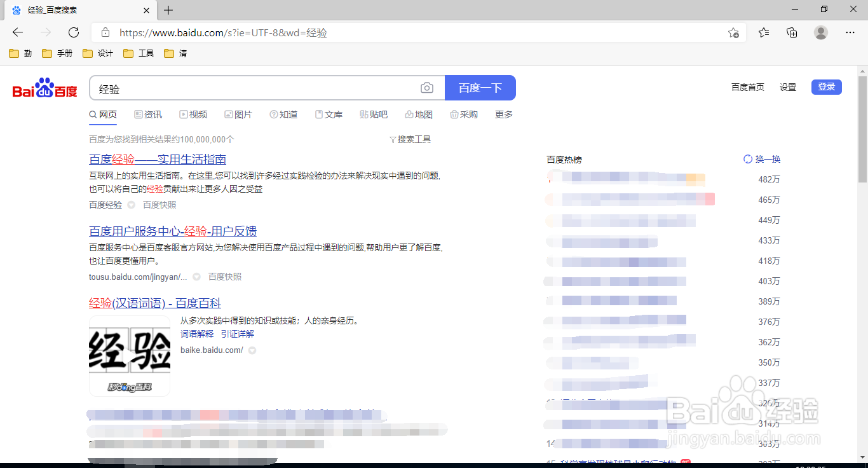Open the 登录 button at top right
Viewport: 868px width, 468px height.
pos(826,86)
